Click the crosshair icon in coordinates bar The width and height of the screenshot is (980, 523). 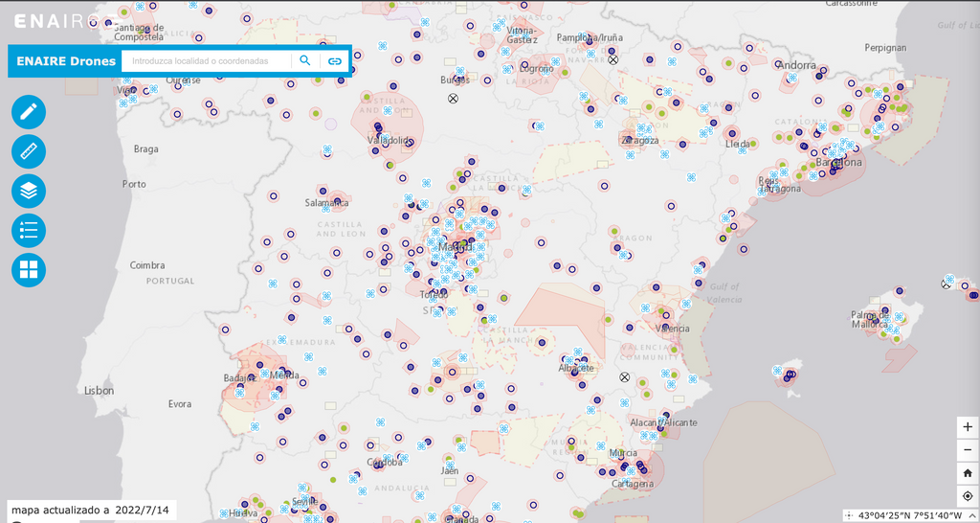(x=849, y=515)
